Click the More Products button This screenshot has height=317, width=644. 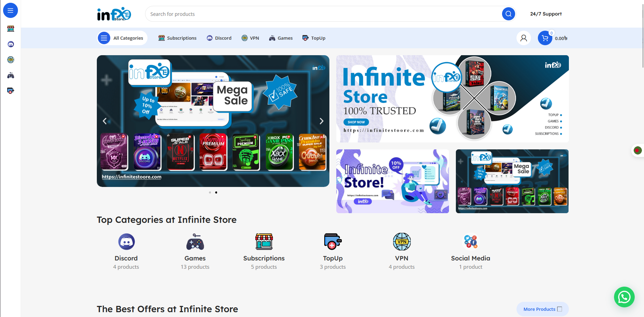542,309
